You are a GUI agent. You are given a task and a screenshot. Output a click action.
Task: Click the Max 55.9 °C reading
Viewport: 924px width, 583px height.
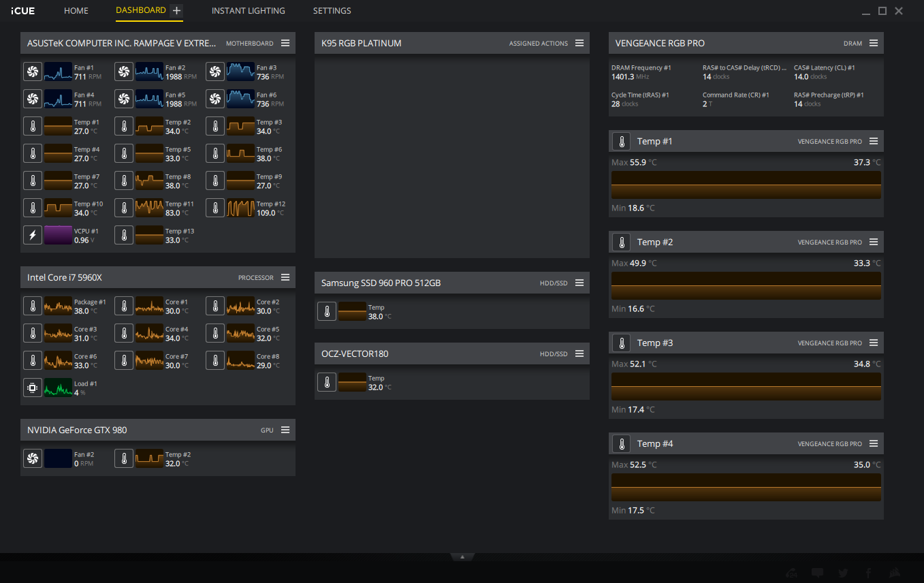[634, 163]
